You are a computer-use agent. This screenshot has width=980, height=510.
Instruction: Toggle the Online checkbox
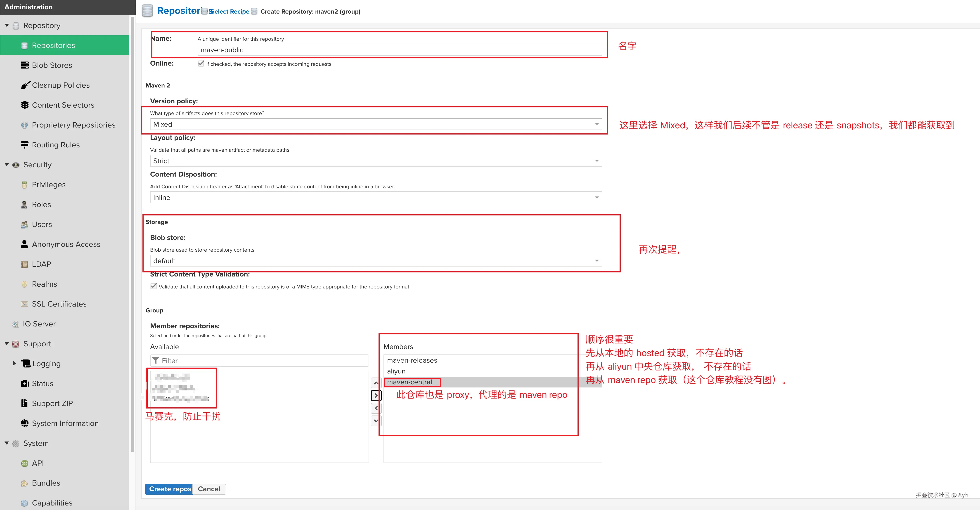(x=201, y=64)
